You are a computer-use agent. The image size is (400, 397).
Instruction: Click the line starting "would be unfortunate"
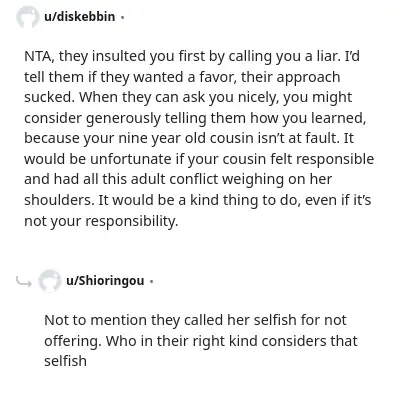199,159
